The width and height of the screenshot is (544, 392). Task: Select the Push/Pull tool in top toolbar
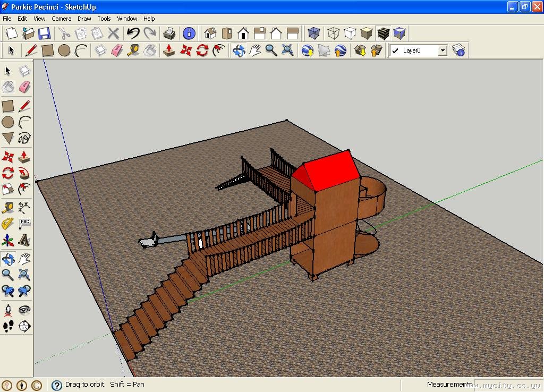pyautogui.click(x=169, y=50)
